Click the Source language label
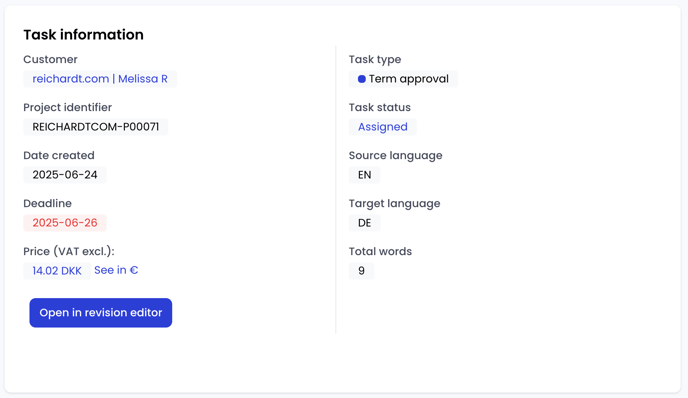 pos(395,155)
